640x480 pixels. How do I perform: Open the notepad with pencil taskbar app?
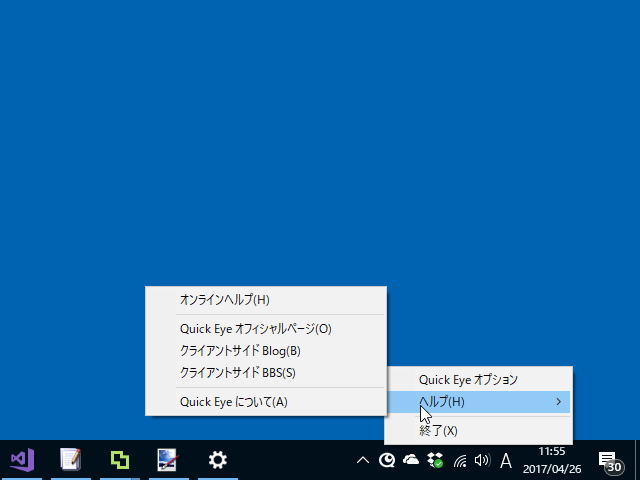pyautogui.click(x=71, y=460)
